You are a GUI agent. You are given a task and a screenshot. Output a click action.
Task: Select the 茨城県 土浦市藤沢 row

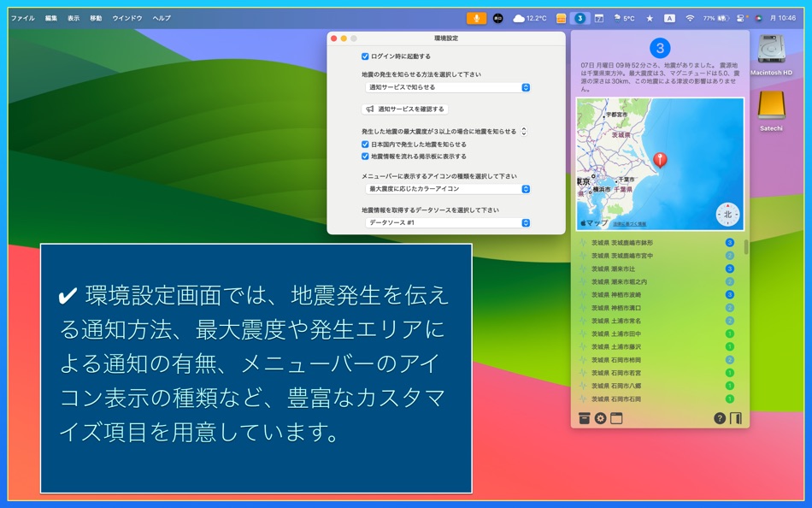656,346
